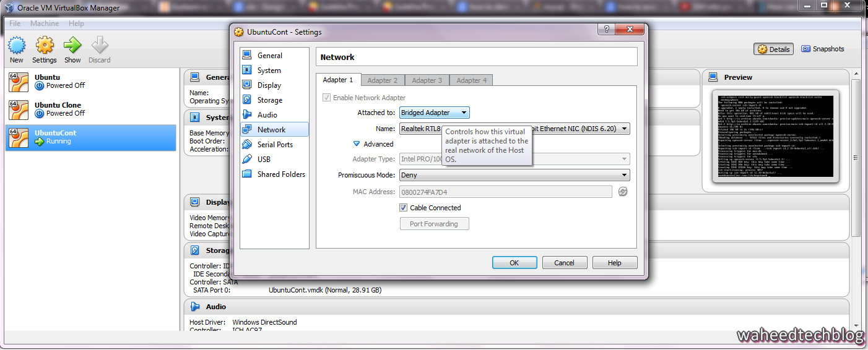Open Serial Ports category in Settings

[x=274, y=145]
